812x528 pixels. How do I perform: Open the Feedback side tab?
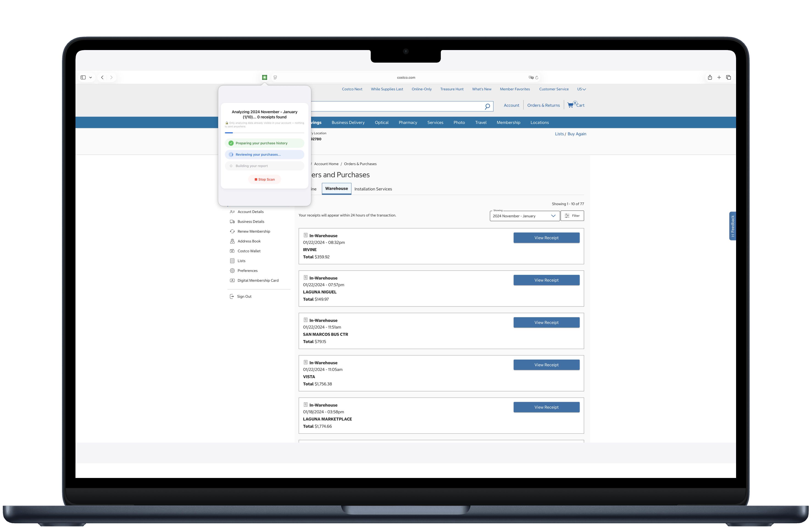click(732, 226)
